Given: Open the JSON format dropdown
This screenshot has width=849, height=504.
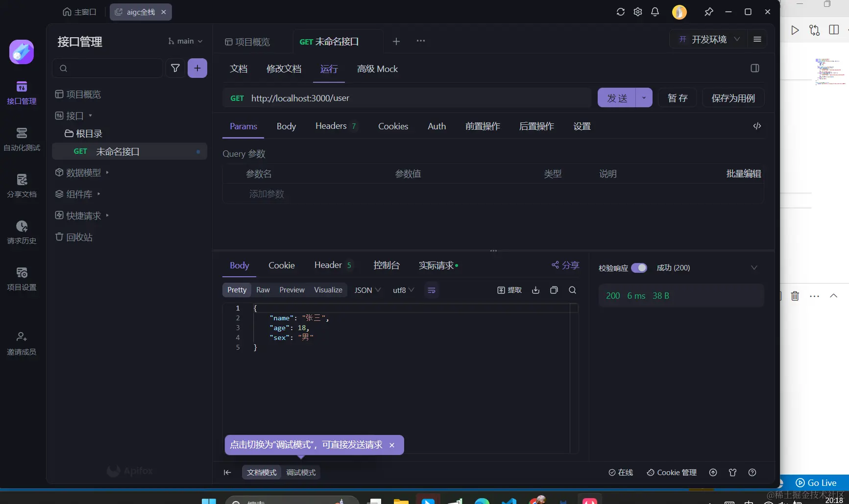Looking at the screenshot, I should 368,290.
